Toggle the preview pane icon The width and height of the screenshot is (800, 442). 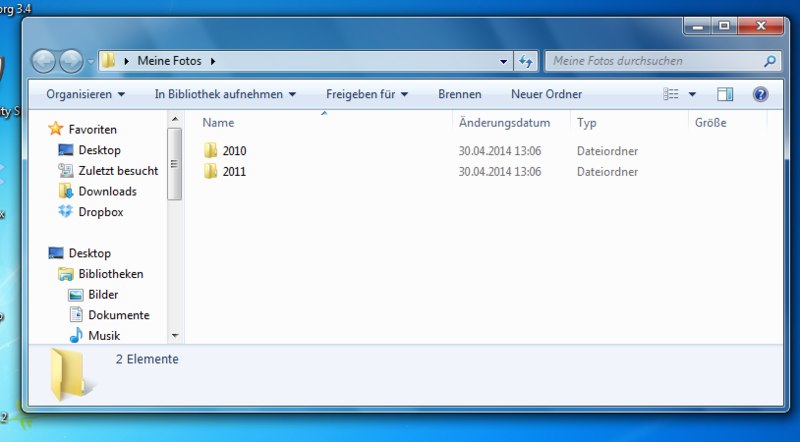tap(726, 94)
